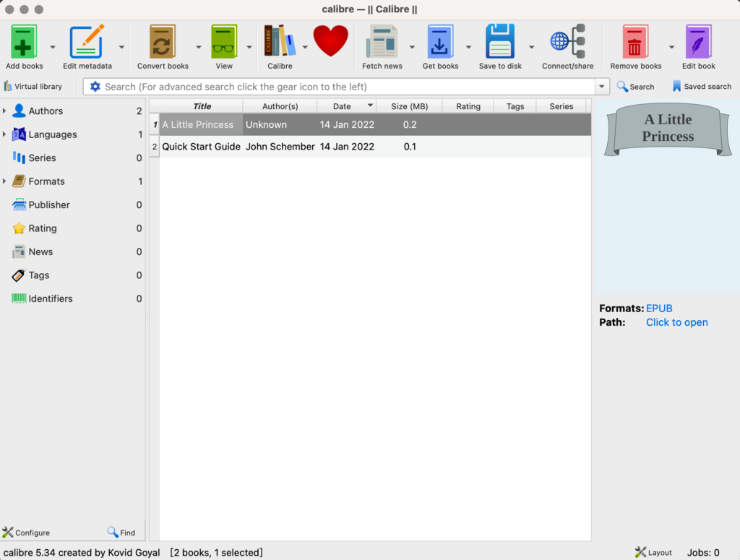Sort by Series column header
The image size is (740, 560).
point(561,106)
